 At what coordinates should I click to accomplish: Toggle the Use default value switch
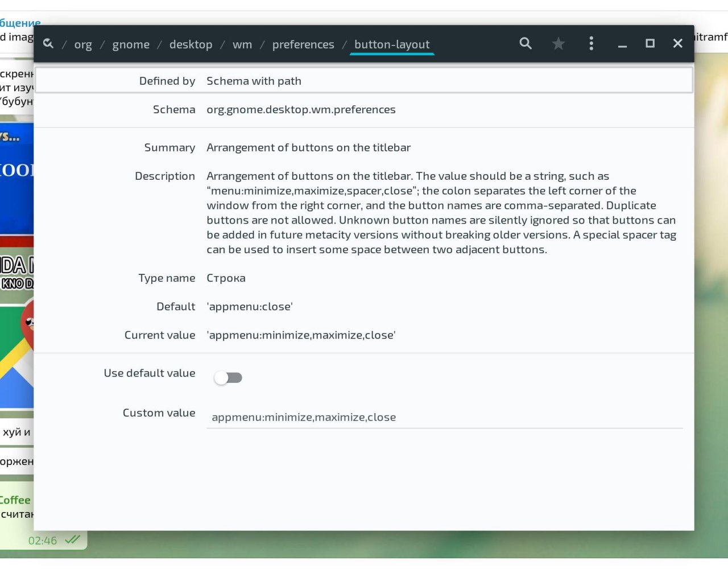(228, 377)
